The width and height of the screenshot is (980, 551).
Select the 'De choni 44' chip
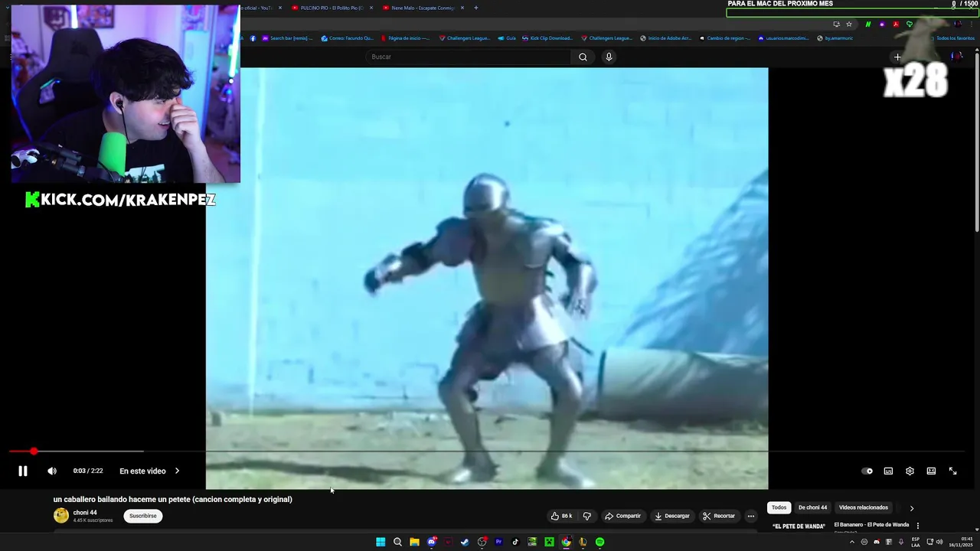click(812, 507)
